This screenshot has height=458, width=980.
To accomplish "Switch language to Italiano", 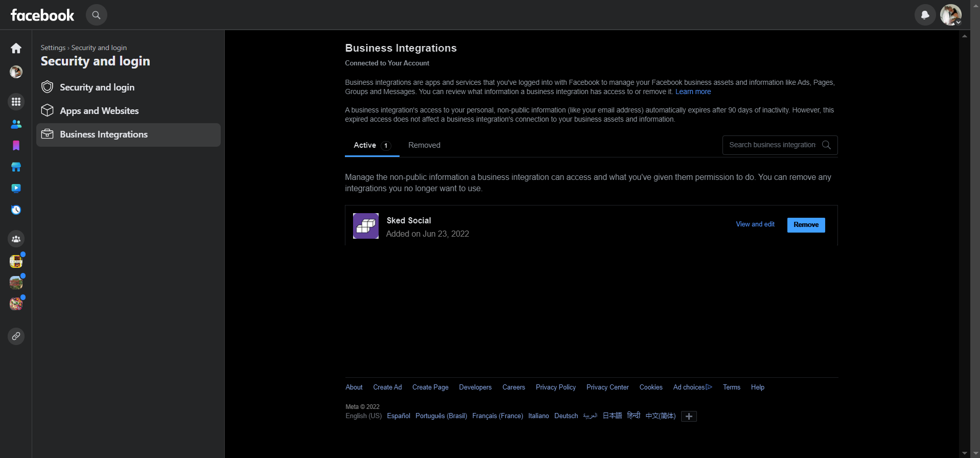I will 539,416.
